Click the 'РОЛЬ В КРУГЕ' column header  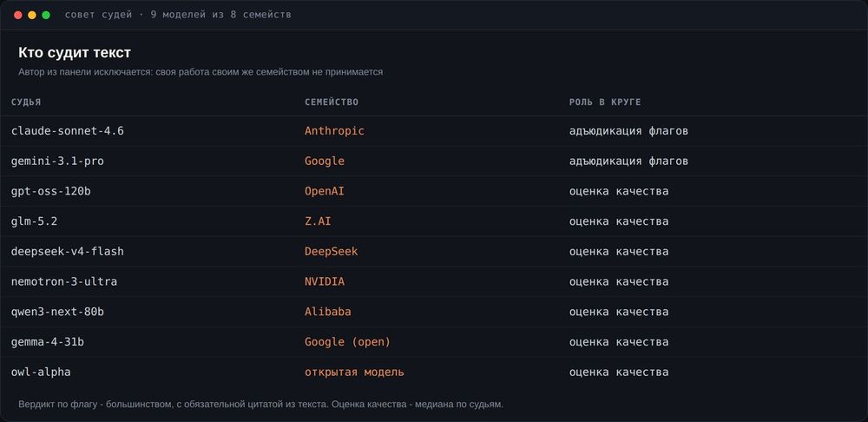[x=605, y=102]
